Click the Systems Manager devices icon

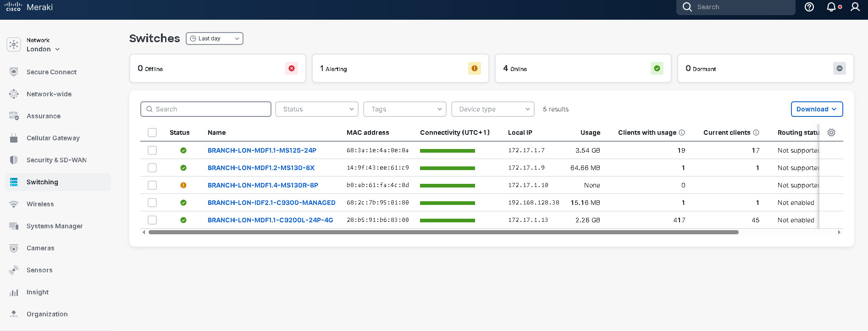[14, 226]
